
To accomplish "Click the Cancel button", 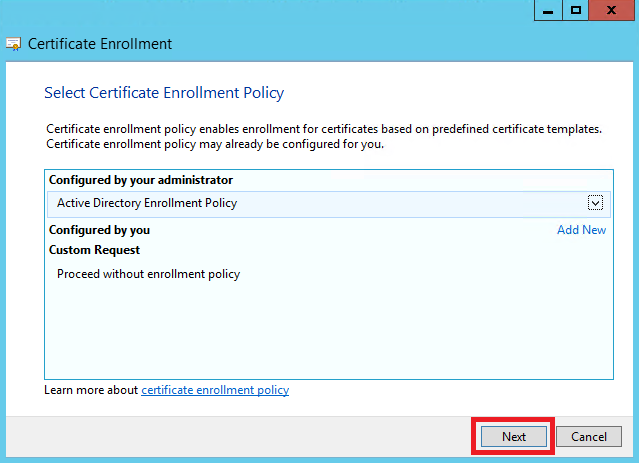I will [589, 437].
